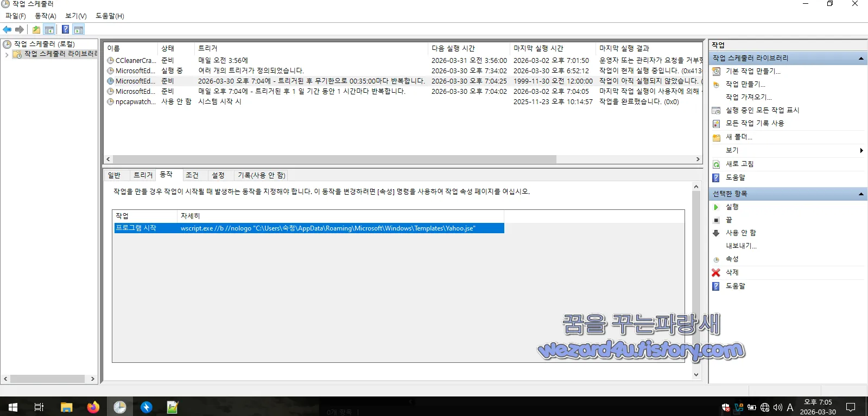Switch to the 설정 tab

(218, 175)
